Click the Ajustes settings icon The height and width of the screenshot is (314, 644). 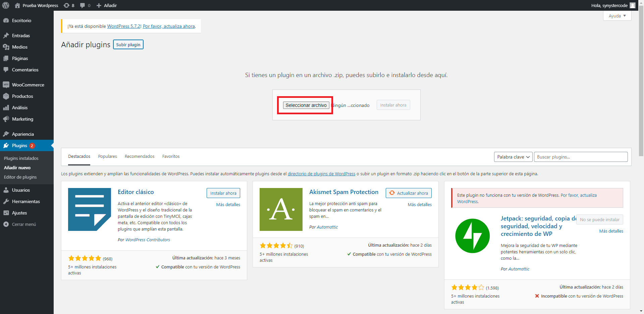tap(6, 213)
